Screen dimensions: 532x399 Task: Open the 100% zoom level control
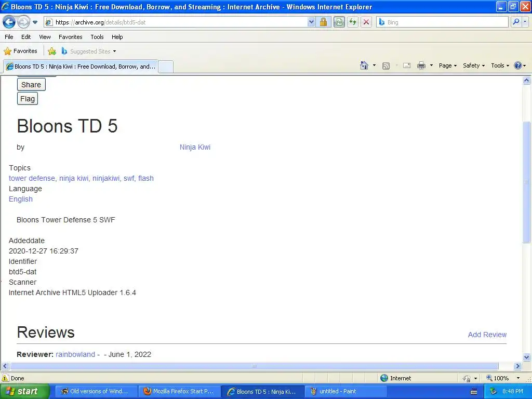click(x=497, y=378)
